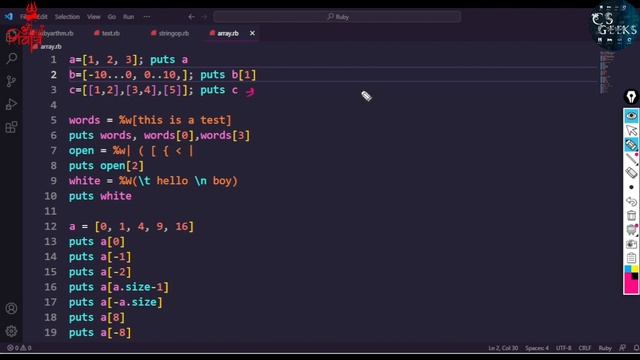Viewport: 640px width, 360px height.
Task: Switch to the test.rb tab
Action: pos(107,33)
